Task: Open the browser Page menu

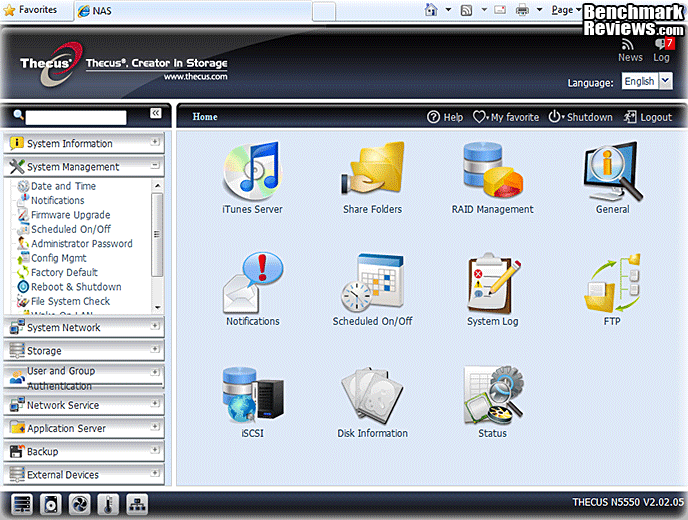Action: click(566, 10)
